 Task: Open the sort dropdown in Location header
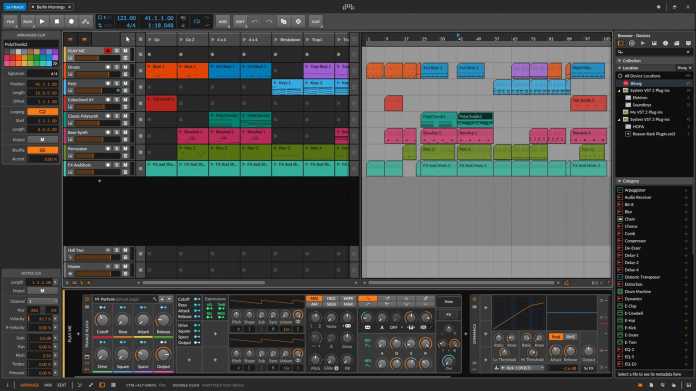(684, 67)
